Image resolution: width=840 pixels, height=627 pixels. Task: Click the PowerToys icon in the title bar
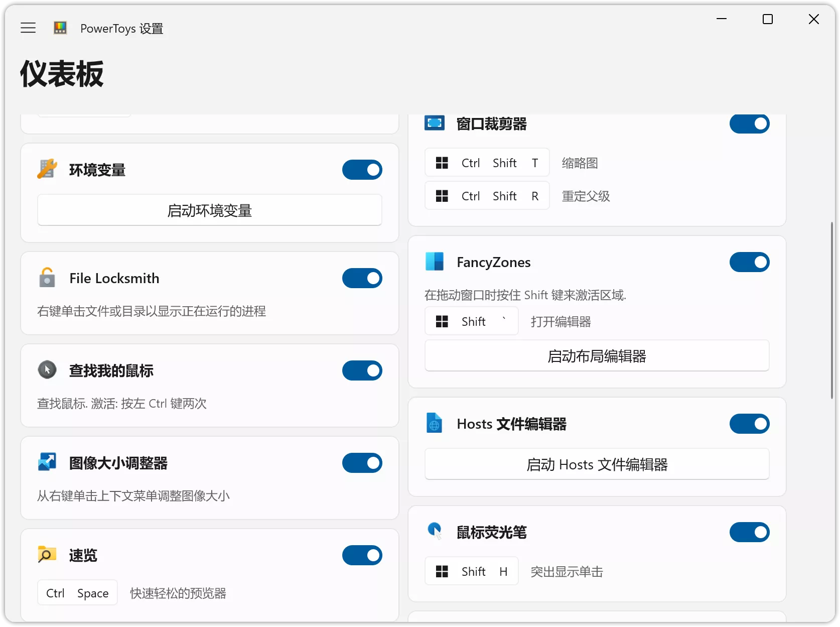(60, 28)
